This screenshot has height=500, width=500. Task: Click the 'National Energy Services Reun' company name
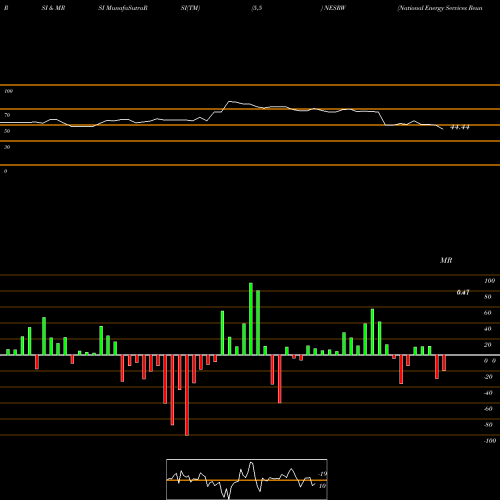click(x=440, y=8)
